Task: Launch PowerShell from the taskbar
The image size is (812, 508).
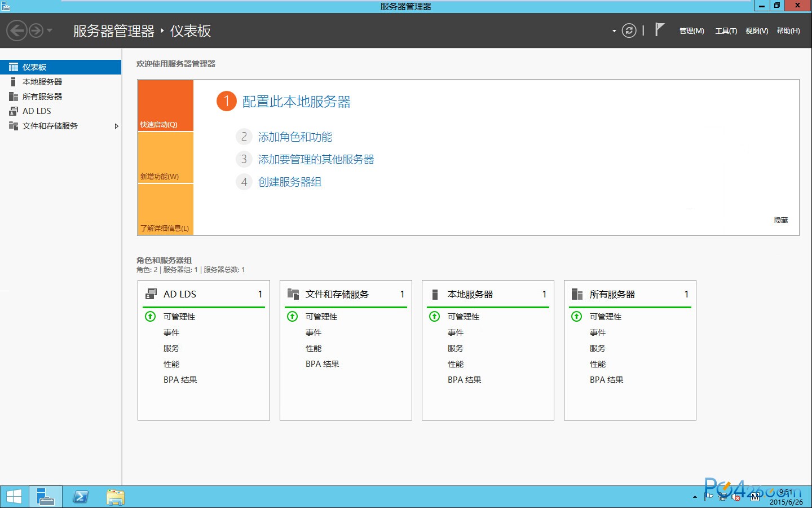Action: pos(81,497)
